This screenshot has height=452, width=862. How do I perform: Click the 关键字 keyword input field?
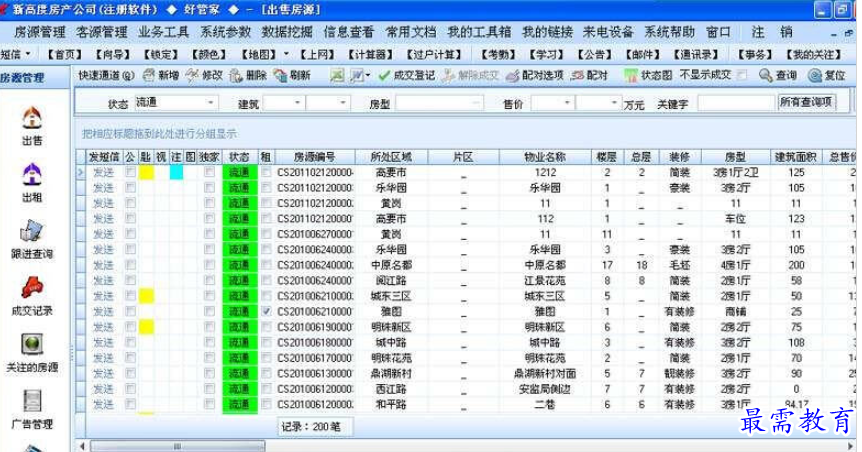coord(736,102)
